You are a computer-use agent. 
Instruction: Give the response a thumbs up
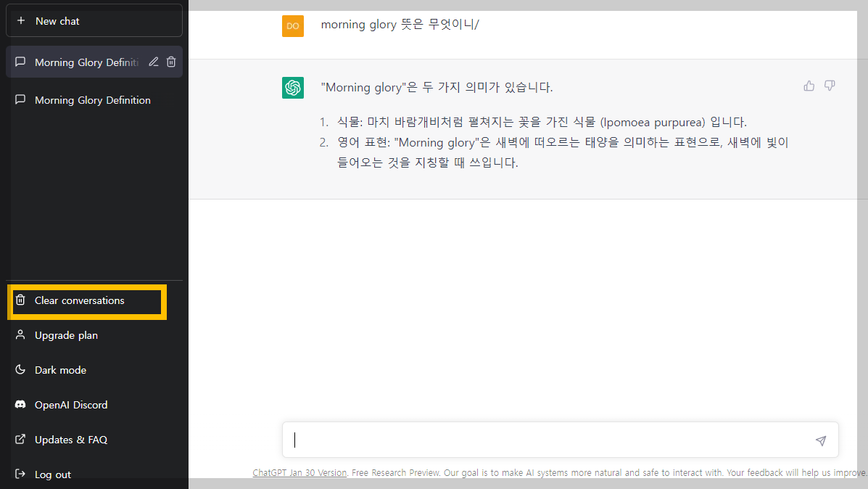coord(809,85)
